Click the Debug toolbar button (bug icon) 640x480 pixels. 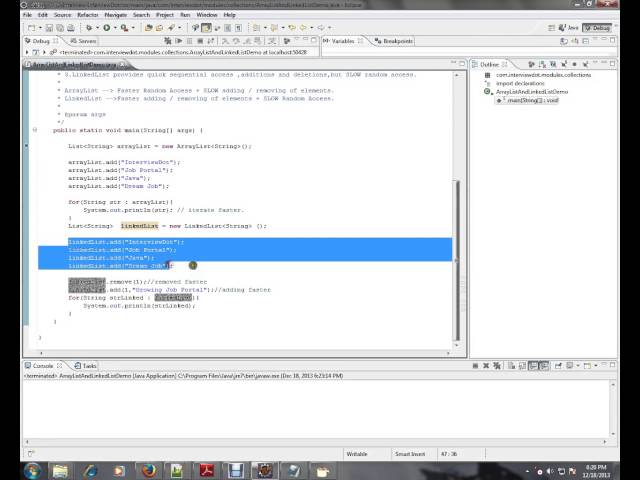pyautogui.click(x=89, y=28)
